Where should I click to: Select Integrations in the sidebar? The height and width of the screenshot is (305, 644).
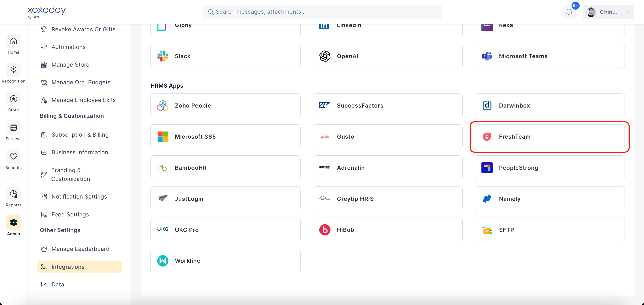pyautogui.click(x=79, y=267)
